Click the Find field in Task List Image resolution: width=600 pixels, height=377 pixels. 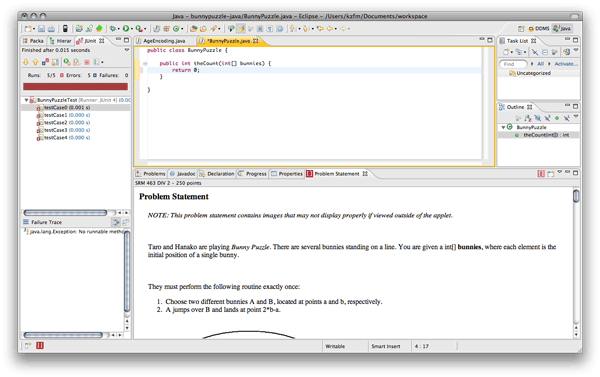[513, 64]
